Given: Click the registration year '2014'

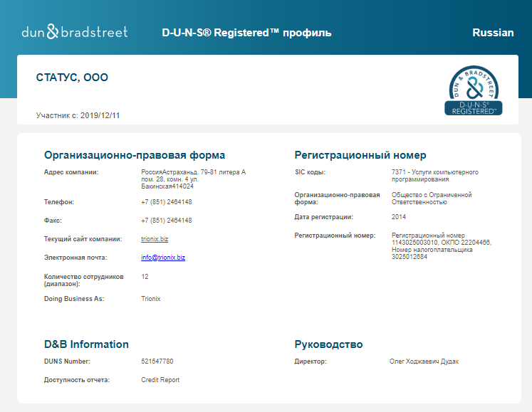Looking at the screenshot, I should pos(399,217).
